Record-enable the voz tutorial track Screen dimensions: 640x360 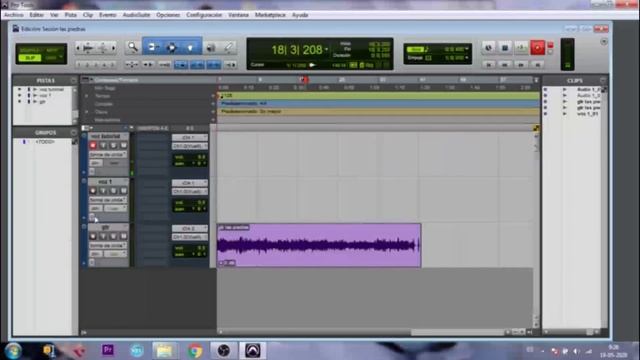(x=93, y=145)
